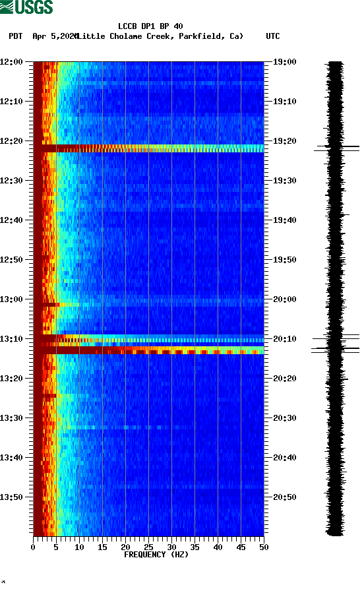Click the "FREQUENCY (HZ)" axis label
The height and width of the screenshot is (589, 364).
click(156, 555)
